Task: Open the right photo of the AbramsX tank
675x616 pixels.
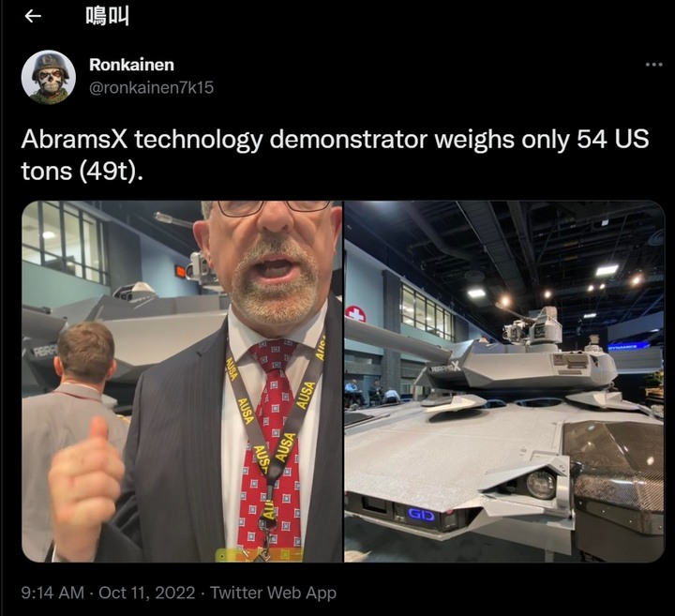Action: [x=504, y=382]
